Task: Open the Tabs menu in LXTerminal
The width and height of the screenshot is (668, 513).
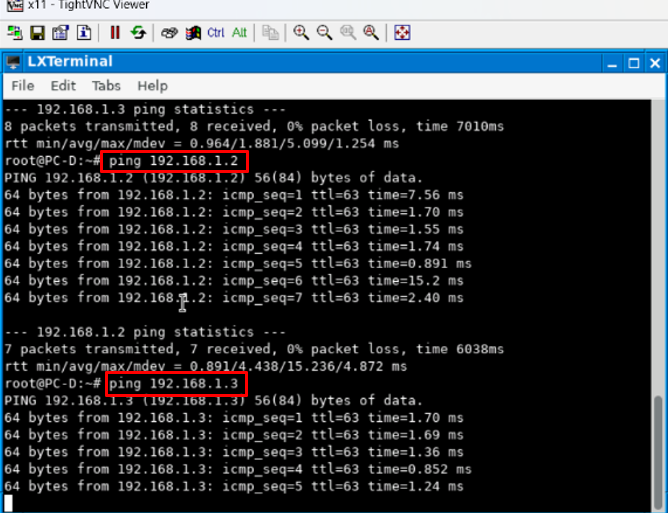Action: pyautogui.click(x=106, y=86)
